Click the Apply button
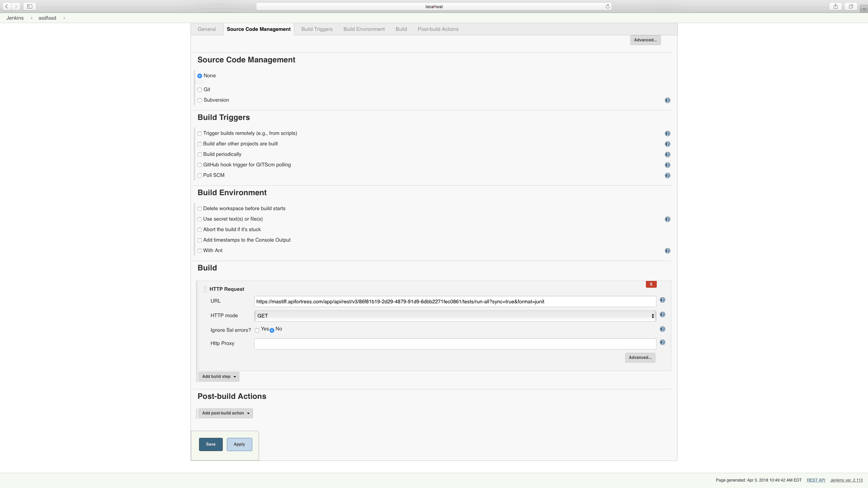 [239, 444]
